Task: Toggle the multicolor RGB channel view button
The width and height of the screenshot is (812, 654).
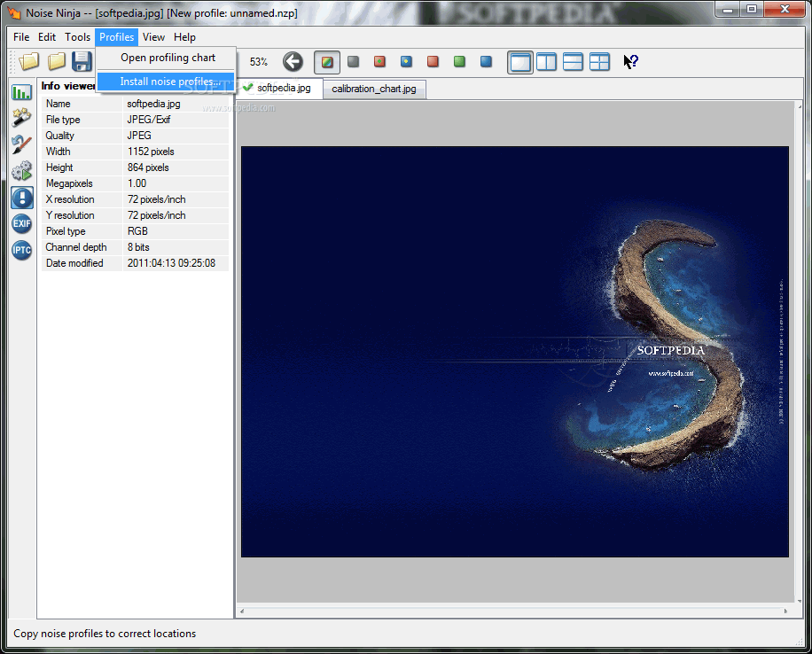Action: click(x=326, y=62)
